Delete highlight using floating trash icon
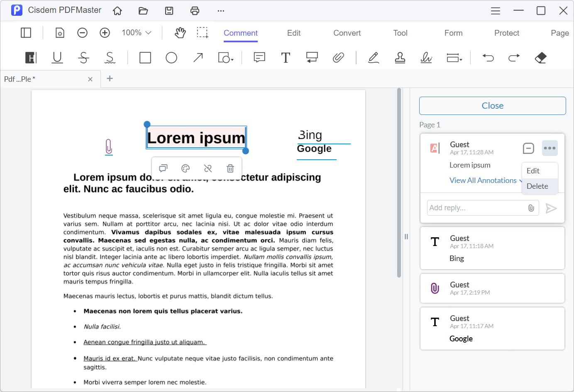Viewport: 574px width, 392px height. coord(230,168)
